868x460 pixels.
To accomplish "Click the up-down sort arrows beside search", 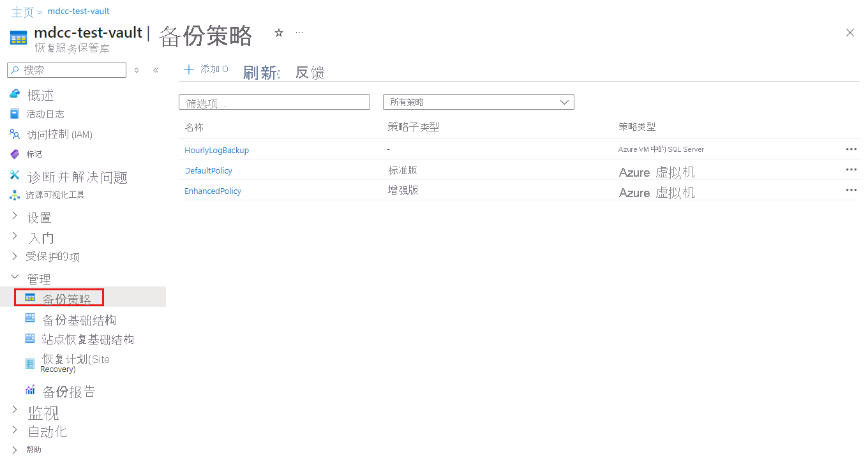I will click(x=137, y=70).
